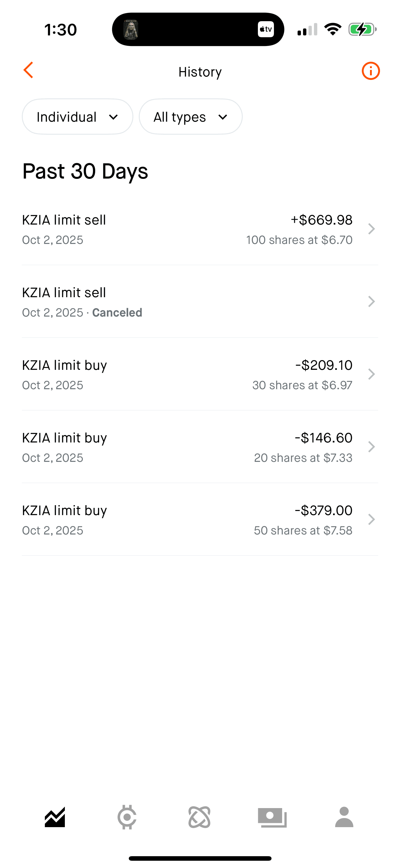Open the investing chart tab
Screen dimensions: 400x868
pos(55,817)
